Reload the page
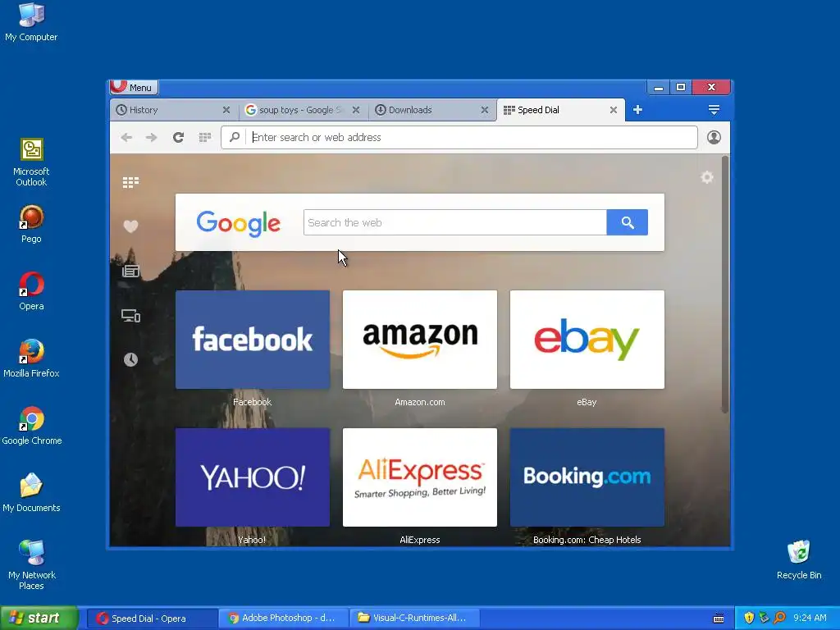The image size is (840, 630). click(x=178, y=138)
